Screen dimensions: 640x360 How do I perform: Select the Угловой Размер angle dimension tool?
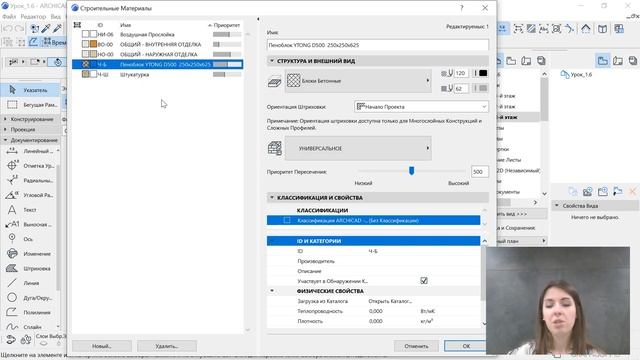(x=31, y=195)
